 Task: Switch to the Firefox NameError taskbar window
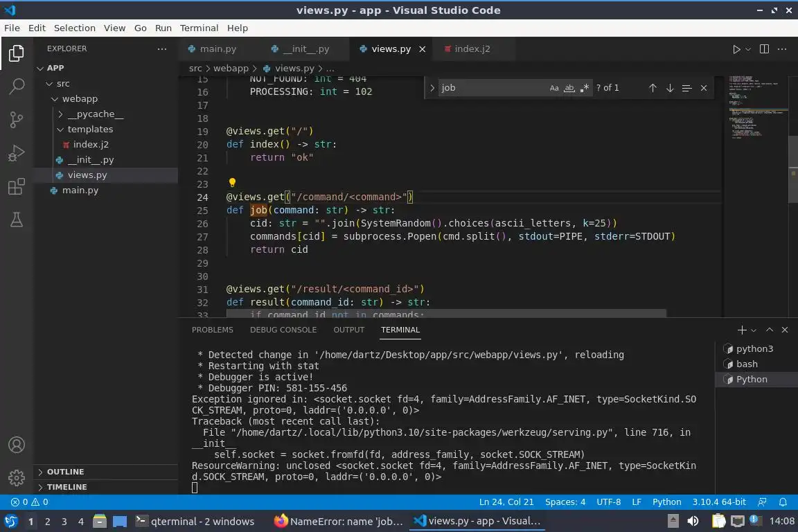[x=339, y=522]
